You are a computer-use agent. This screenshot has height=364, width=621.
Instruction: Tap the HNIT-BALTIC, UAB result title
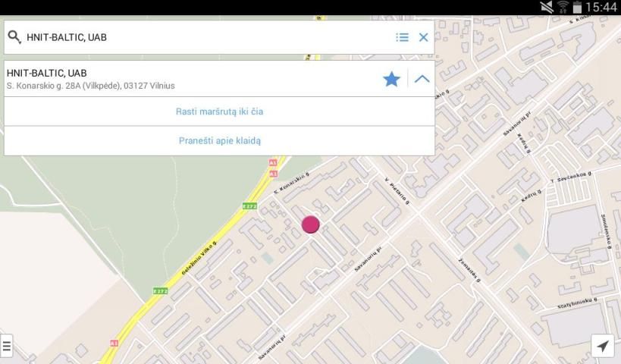(x=47, y=73)
